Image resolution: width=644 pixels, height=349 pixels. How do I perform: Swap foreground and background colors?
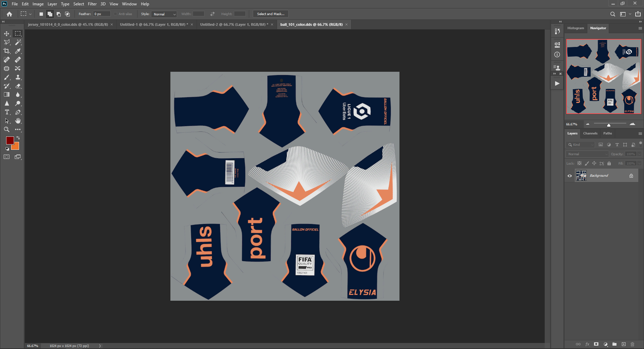pyautogui.click(x=18, y=138)
